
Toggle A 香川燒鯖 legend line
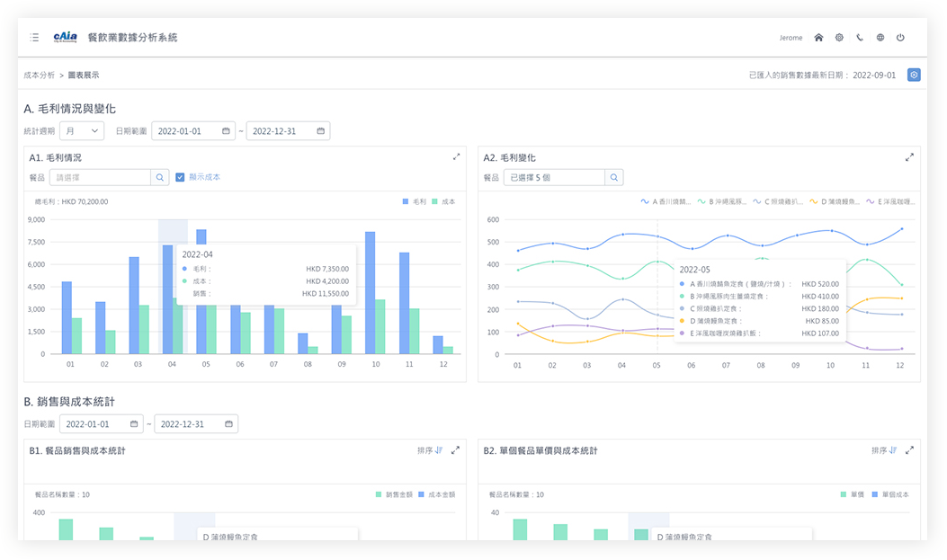(666, 201)
